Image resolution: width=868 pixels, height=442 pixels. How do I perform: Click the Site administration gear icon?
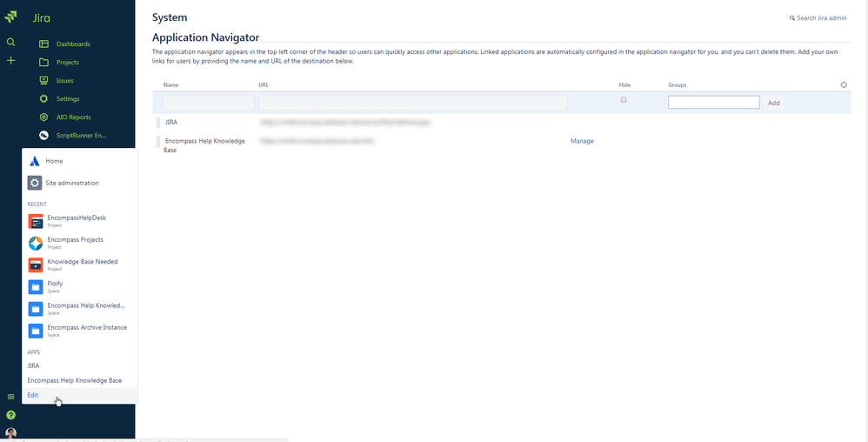coord(35,183)
